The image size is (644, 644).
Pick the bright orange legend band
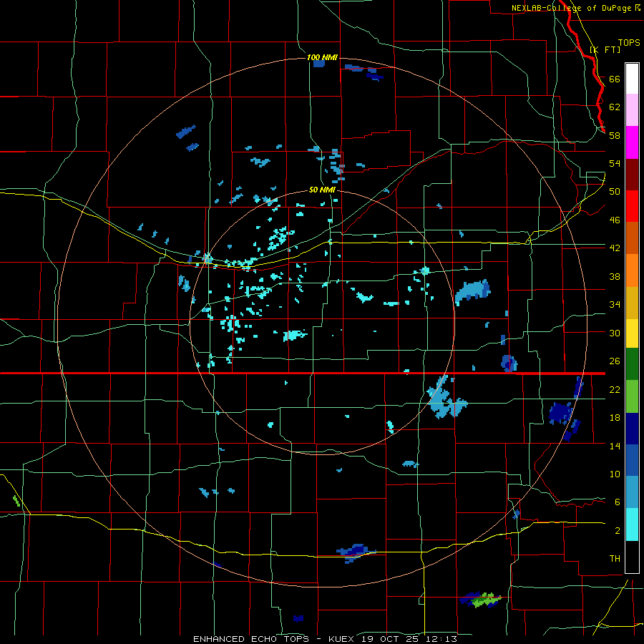click(x=632, y=270)
